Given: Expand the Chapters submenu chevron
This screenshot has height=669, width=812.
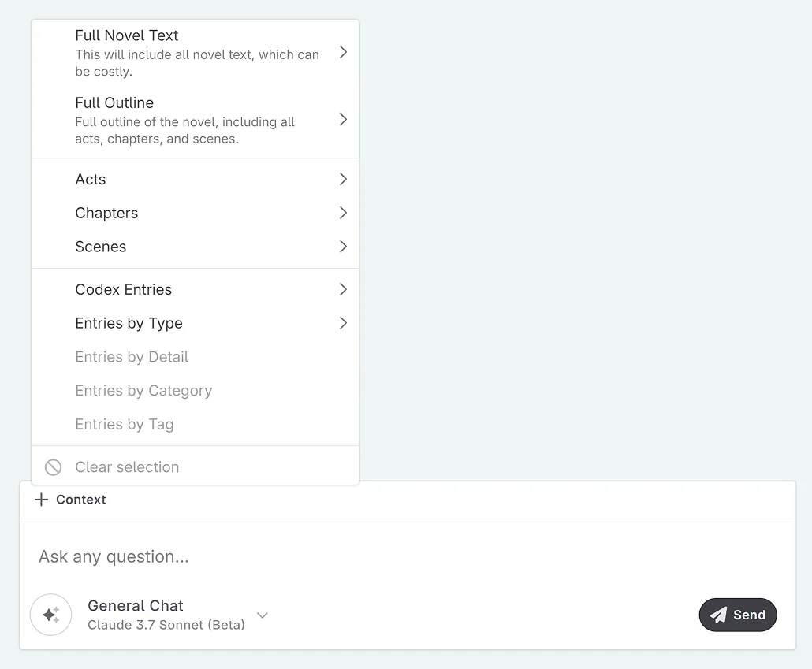Looking at the screenshot, I should [x=343, y=213].
